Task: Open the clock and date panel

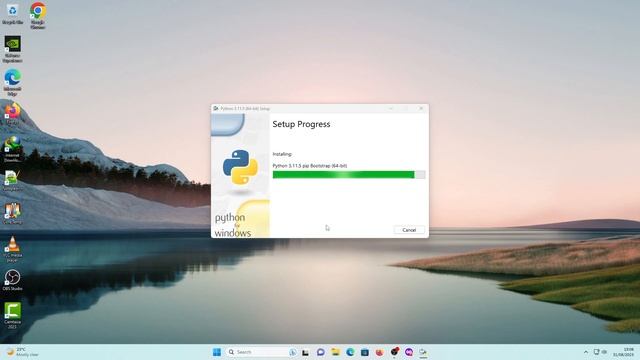Action: coord(623,352)
